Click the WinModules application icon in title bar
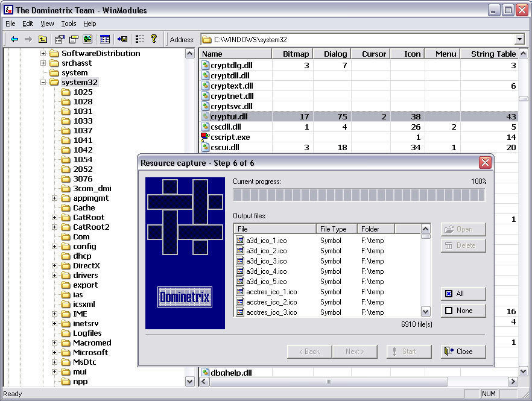 point(8,10)
